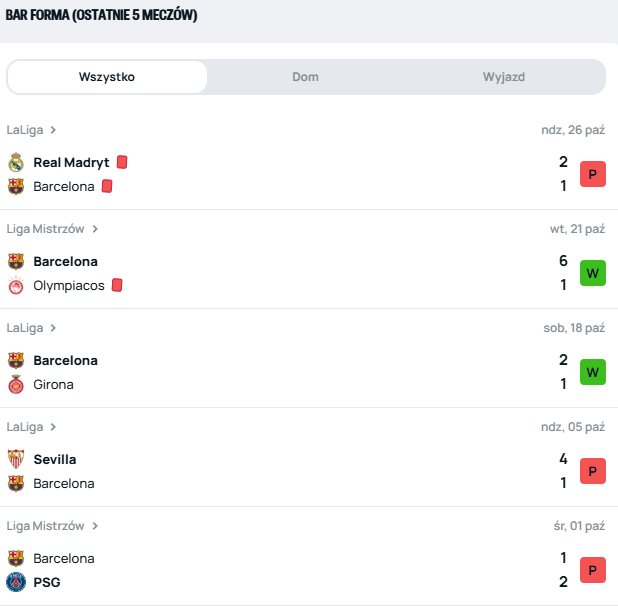
Task: Select the Wszystko filter tab
Action: 107,77
